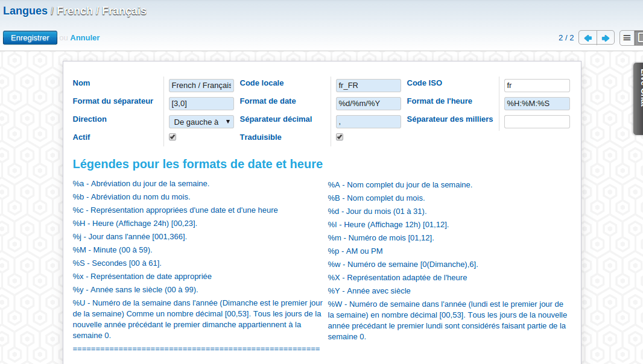Click the '%j - Jour dans l'année' line
Image resolution: width=643 pixels, height=364 pixels.
coord(130,236)
